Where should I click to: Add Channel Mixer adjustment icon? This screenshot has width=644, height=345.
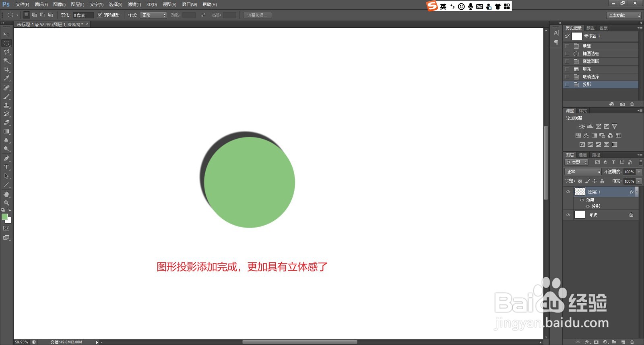(610, 136)
